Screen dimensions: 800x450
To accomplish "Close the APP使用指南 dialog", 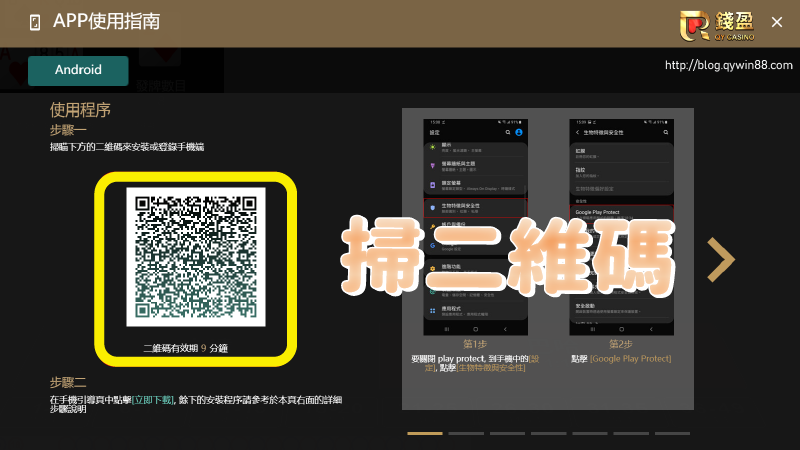I will (x=777, y=22).
